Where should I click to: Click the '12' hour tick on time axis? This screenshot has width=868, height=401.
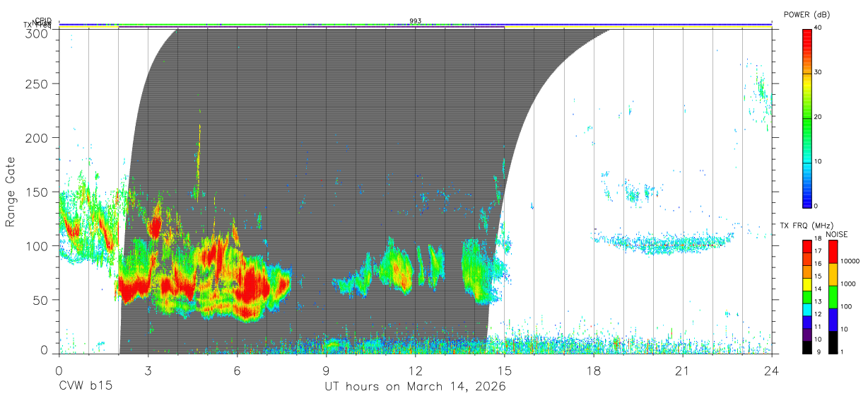click(x=416, y=370)
